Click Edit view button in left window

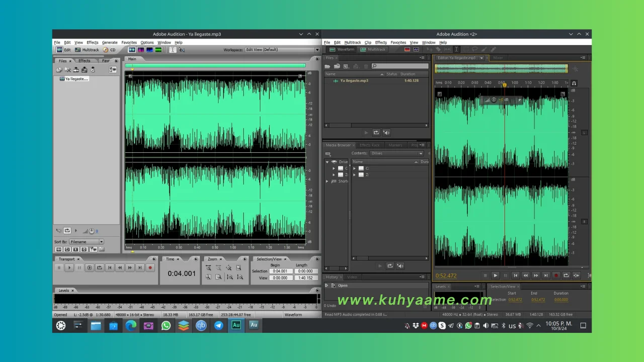(64, 50)
